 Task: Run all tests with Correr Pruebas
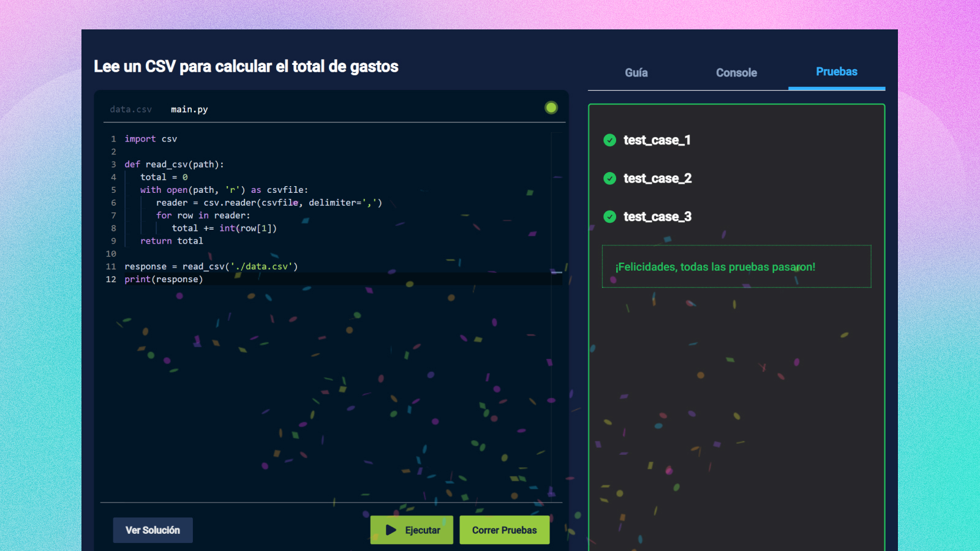click(504, 530)
